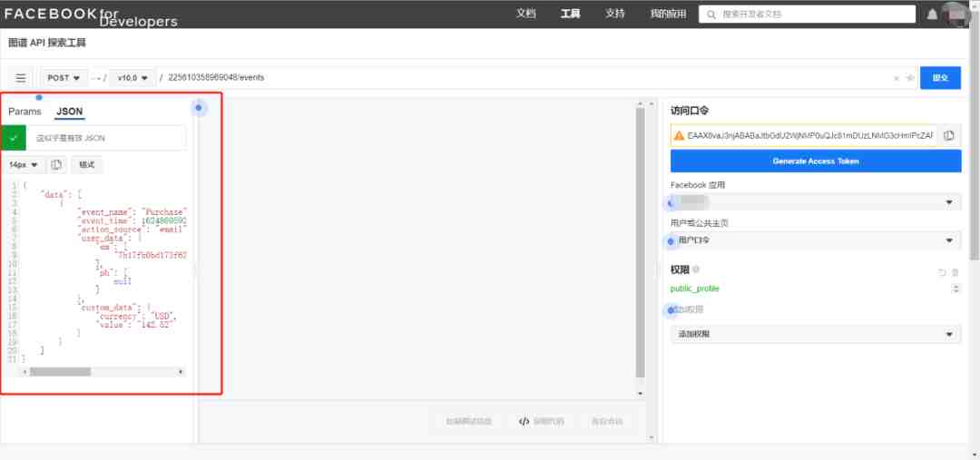
Task: Copy the access token with the copy icon
Action: pos(949,135)
